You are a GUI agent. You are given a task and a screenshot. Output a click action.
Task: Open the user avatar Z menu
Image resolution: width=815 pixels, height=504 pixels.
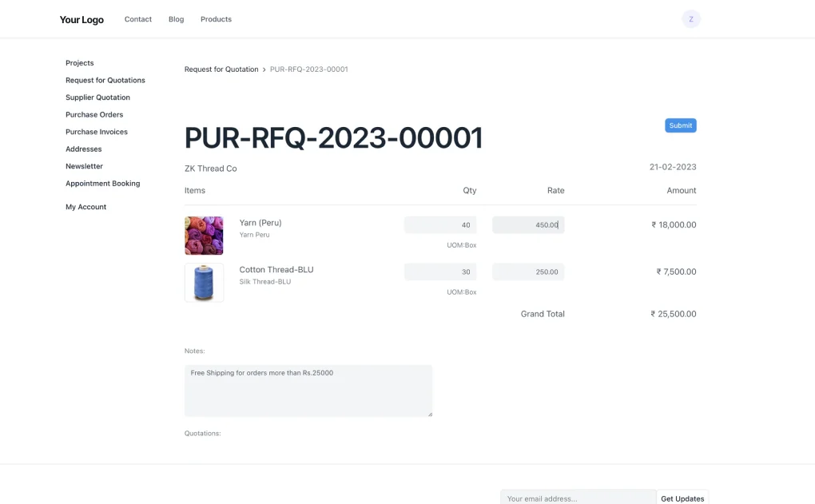691,19
